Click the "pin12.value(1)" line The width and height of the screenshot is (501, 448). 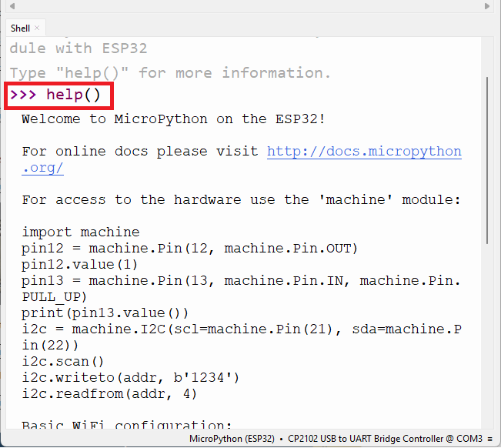tap(81, 264)
